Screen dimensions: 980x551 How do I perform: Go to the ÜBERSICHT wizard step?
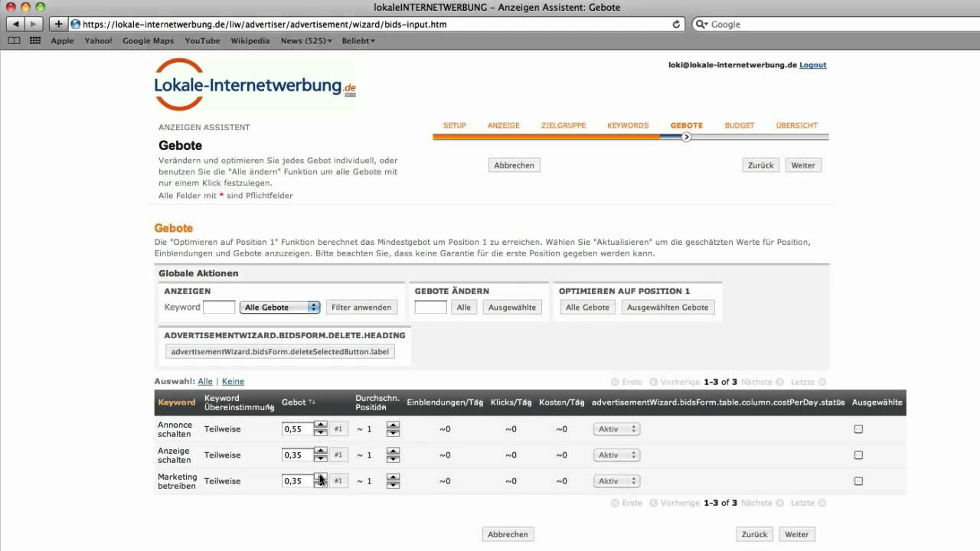(797, 126)
